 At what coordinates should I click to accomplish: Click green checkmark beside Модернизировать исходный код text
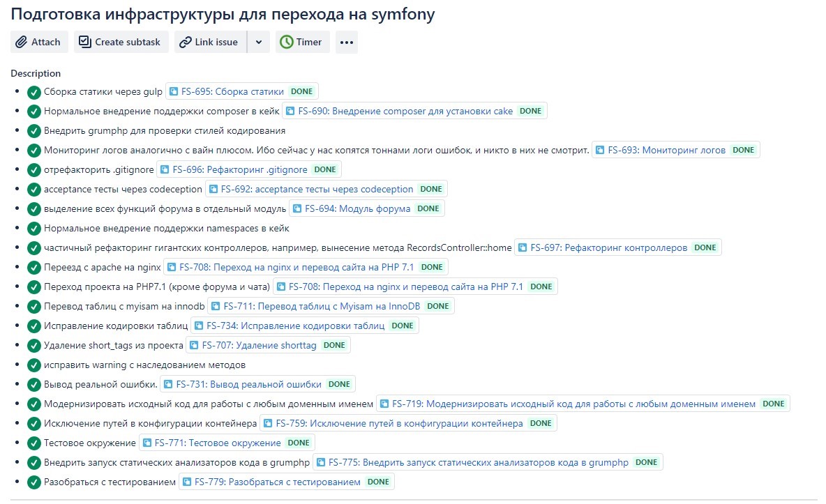point(34,404)
